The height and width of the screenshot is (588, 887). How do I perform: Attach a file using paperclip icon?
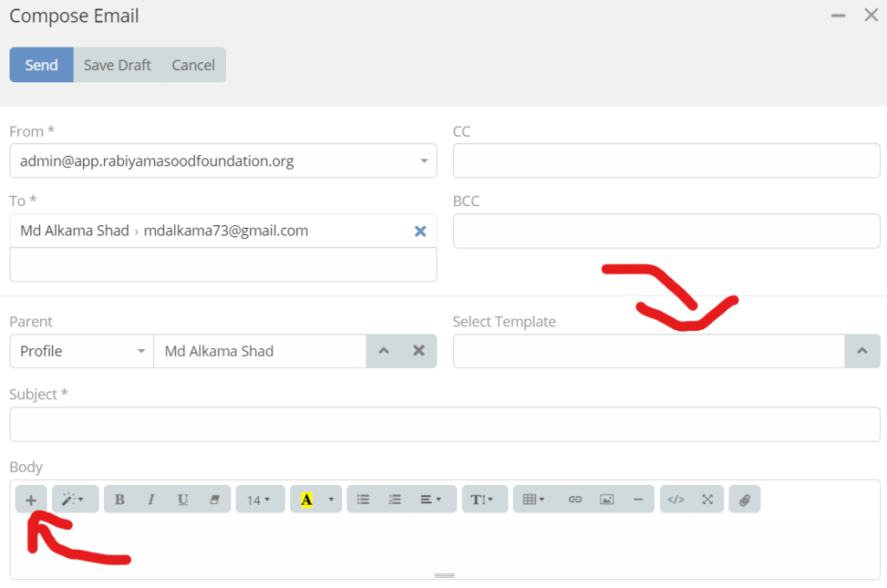pyautogui.click(x=745, y=499)
